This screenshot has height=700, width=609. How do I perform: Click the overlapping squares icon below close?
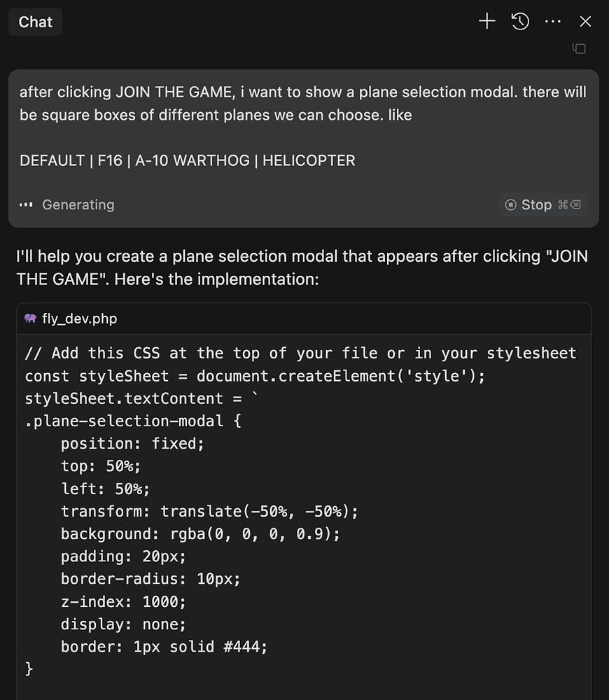(579, 48)
